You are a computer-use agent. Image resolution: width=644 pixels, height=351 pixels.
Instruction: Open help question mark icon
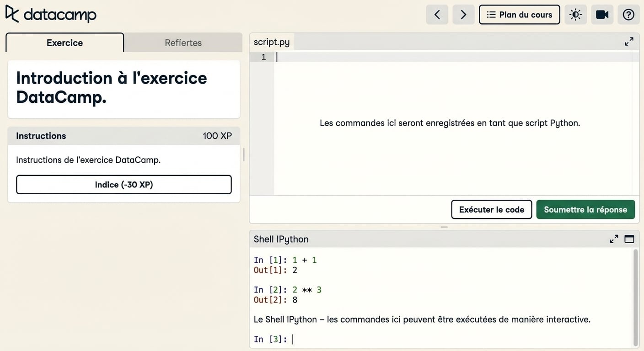[x=628, y=15]
